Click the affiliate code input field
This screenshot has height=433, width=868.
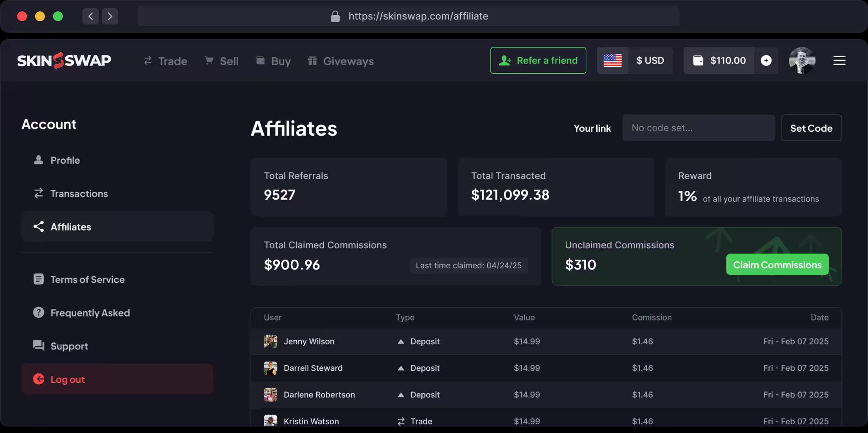click(698, 128)
